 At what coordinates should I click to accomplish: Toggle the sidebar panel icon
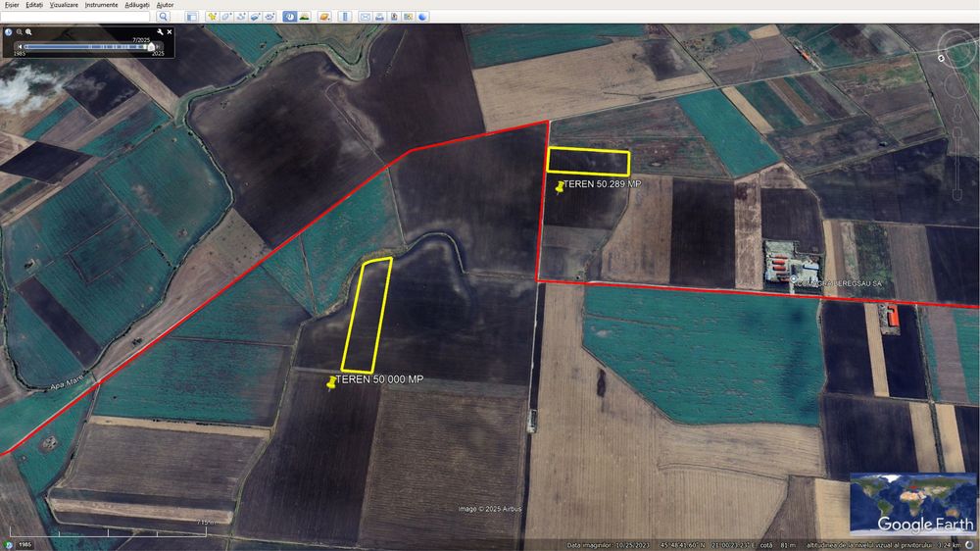point(192,17)
